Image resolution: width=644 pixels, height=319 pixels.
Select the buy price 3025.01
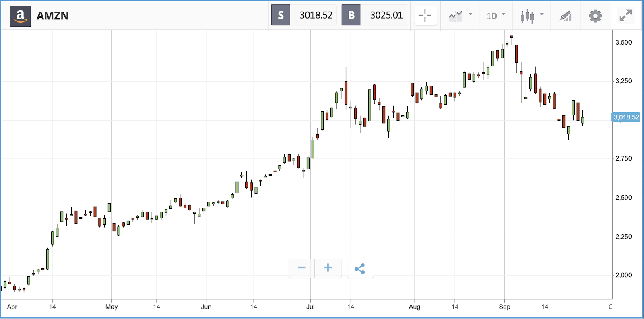point(386,15)
